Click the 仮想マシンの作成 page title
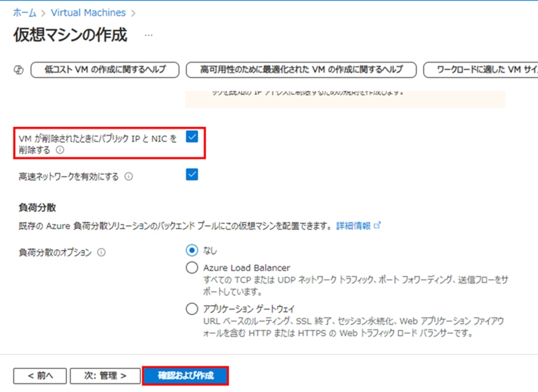Viewport: 538px width, 392px height. [x=70, y=35]
